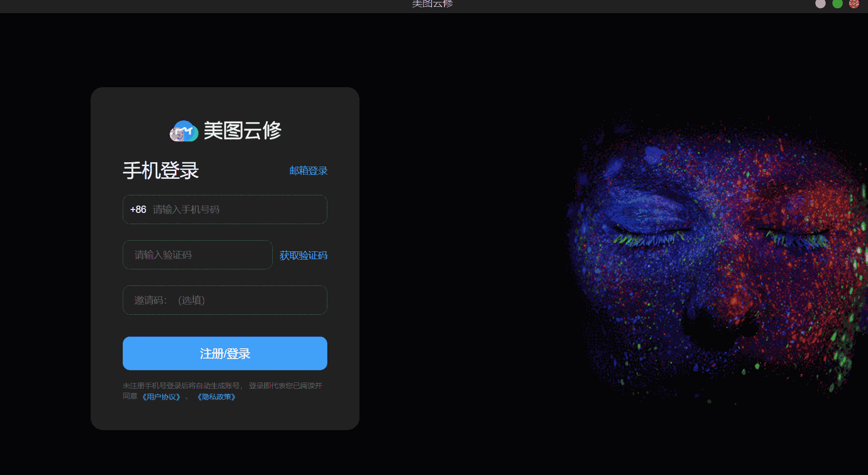This screenshot has height=475, width=868.
Task: Click the 美图云修 cloud logo icon
Action: point(183,130)
